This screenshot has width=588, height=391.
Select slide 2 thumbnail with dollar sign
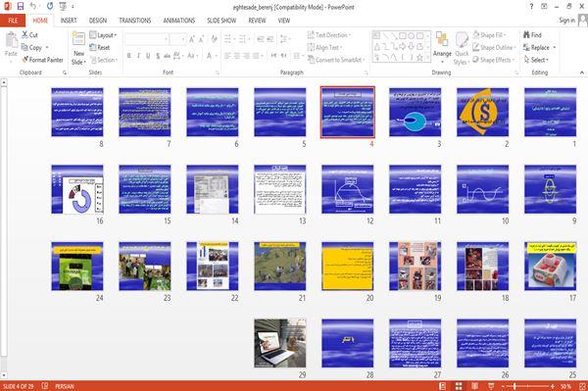pos(482,112)
